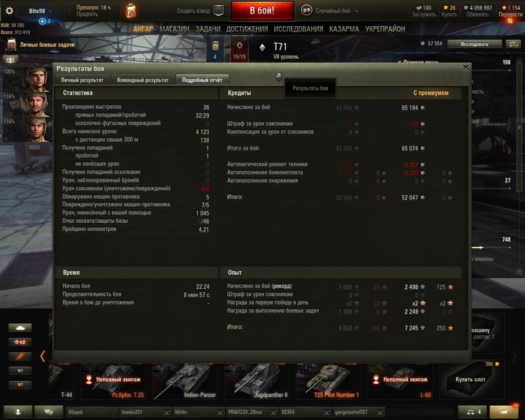Open the МАГАЗИН menu
Image resolution: width=525 pixels, height=420 pixels.
[x=175, y=29]
